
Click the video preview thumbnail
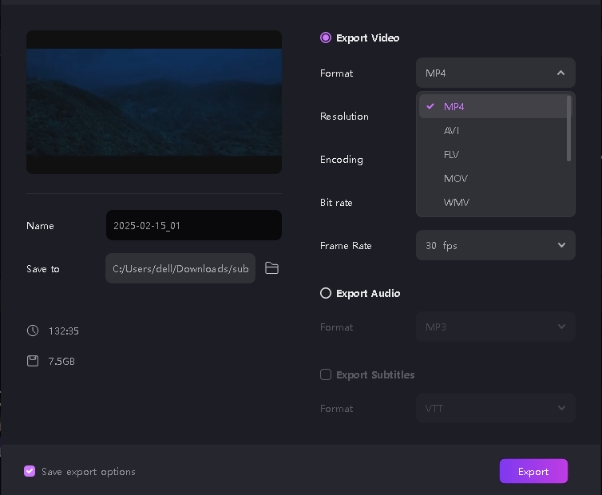pyautogui.click(x=154, y=102)
